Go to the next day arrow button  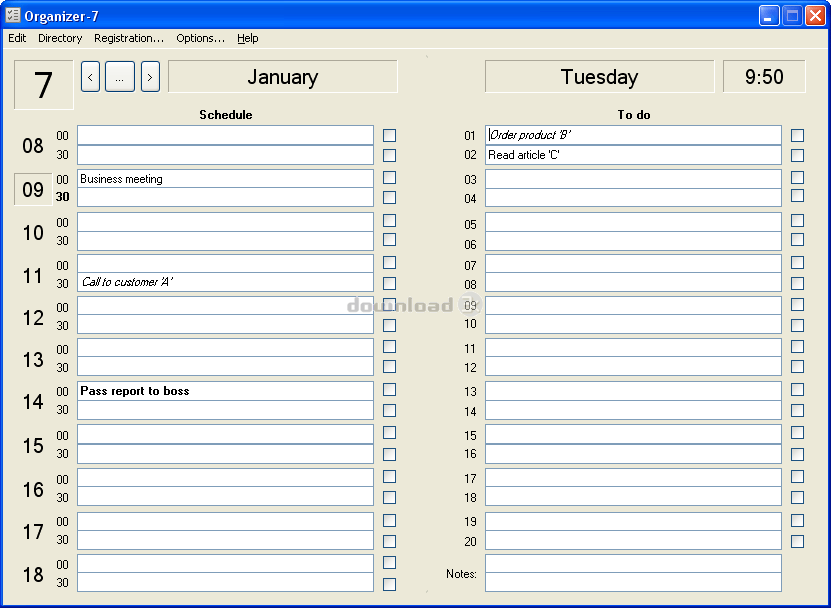coord(150,77)
